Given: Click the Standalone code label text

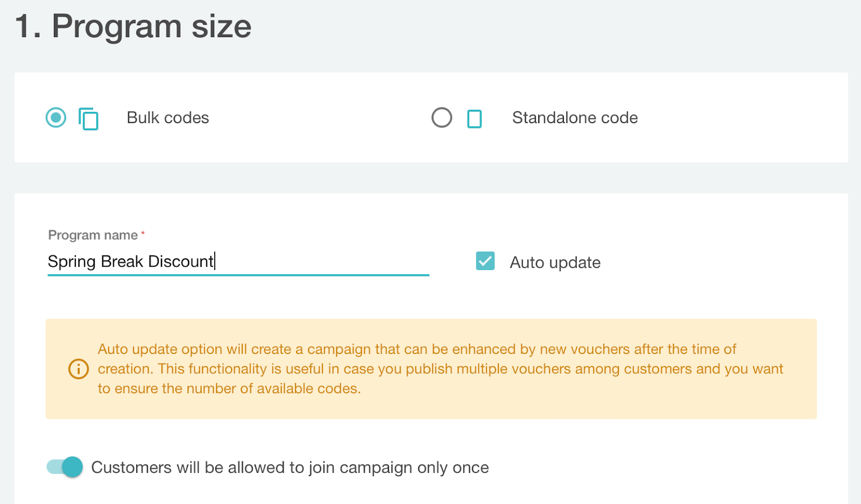Looking at the screenshot, I should point(575,118).
